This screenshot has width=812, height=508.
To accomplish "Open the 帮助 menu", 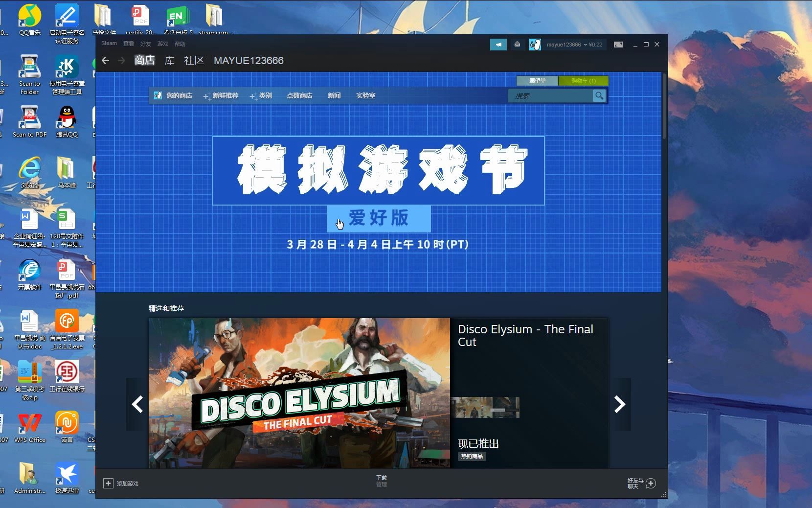I will click(180, 44).
